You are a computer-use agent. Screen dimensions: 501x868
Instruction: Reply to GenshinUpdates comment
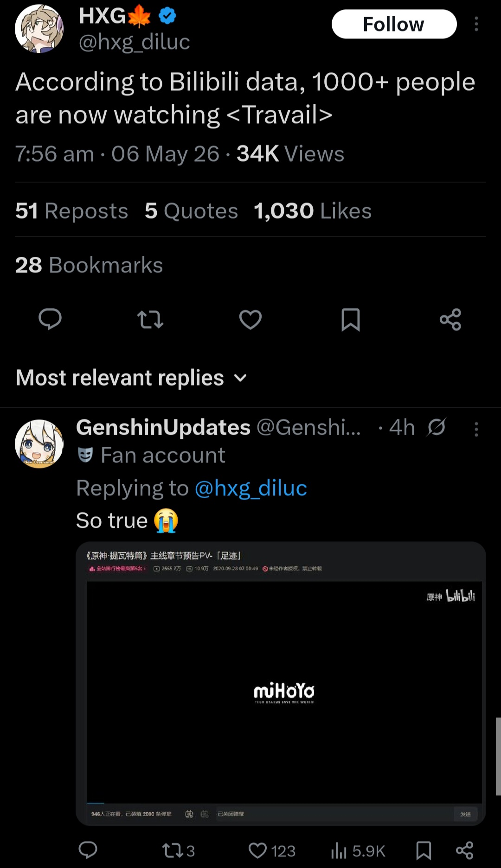pyautogui.click(x=88, y=850)
